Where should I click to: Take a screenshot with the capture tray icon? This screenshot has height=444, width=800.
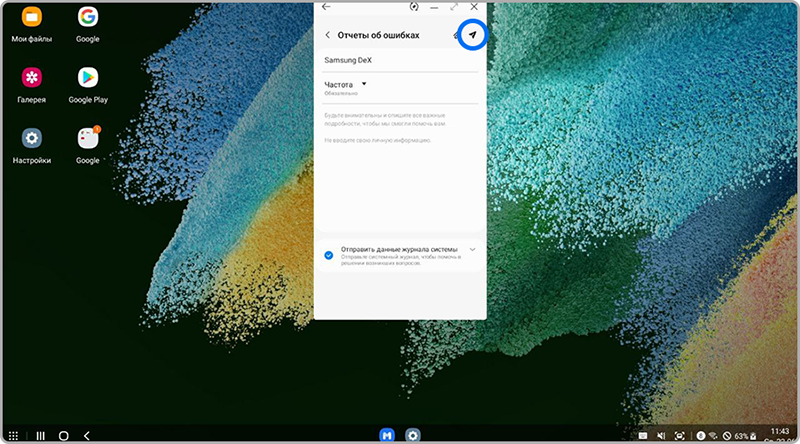(680, 435)
